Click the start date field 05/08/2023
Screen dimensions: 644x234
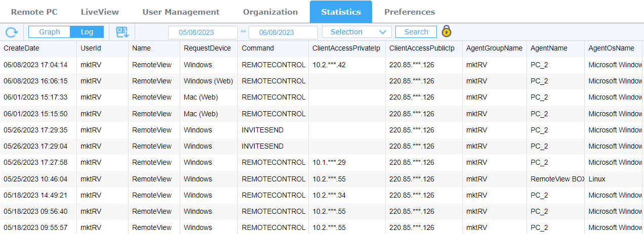pyautogui.click(x=203, y=32)
